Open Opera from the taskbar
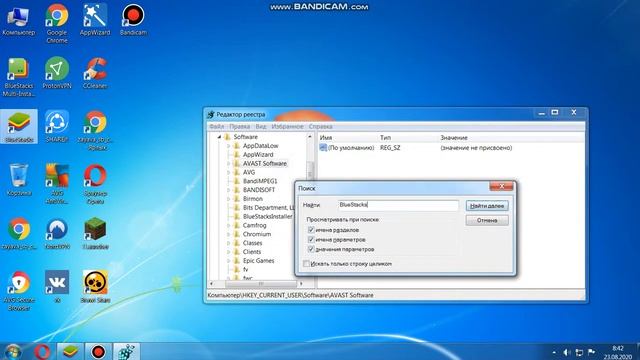The height and width of the screenshot is (360, 640). point(42,351)
